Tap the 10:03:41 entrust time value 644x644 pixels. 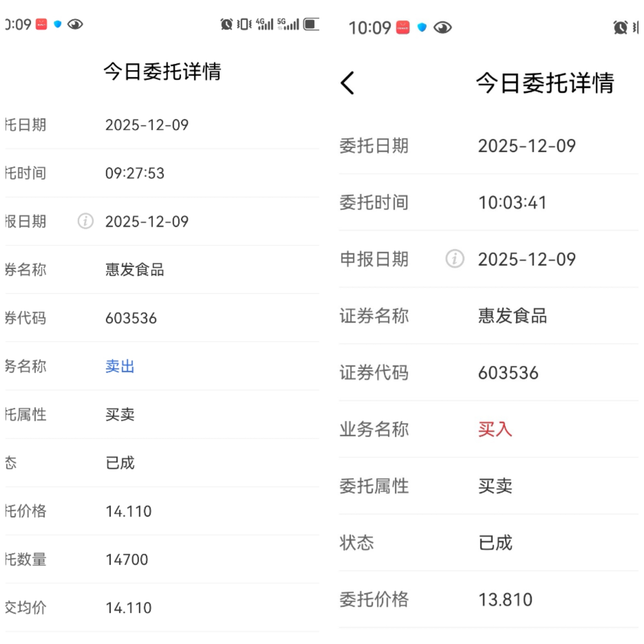(x=512, y=203)
